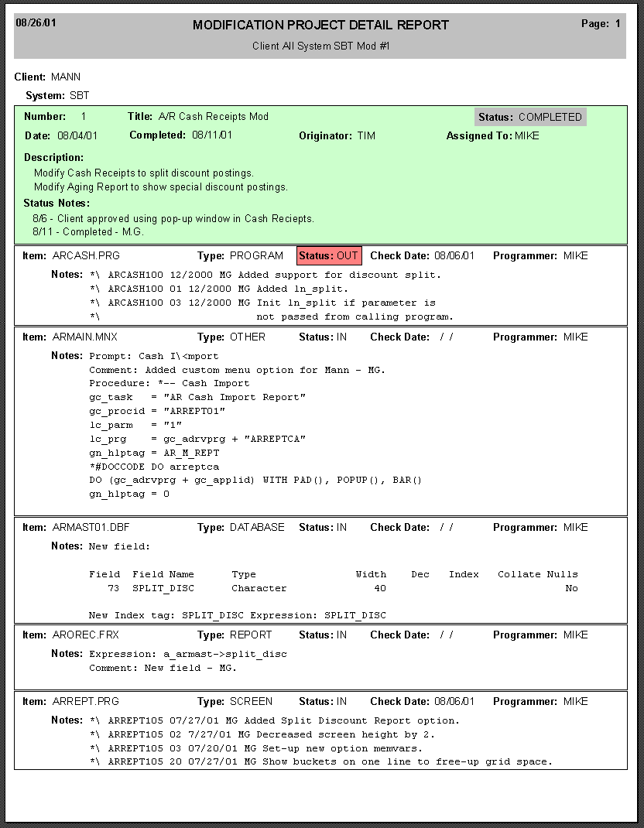Click Status: IN for ARMAIN.MNX
The width and height of the screenshot is (644, 828).
point(323,337)
